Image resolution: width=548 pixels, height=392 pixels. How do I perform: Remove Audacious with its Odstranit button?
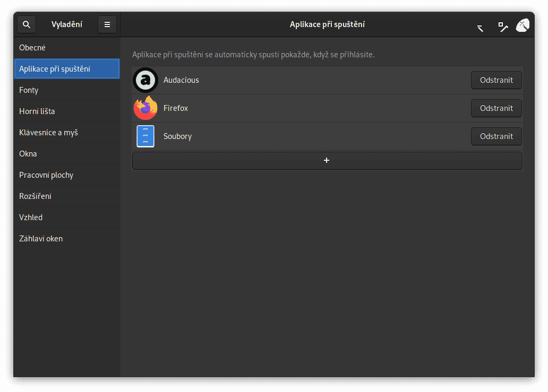click(496, 80)
